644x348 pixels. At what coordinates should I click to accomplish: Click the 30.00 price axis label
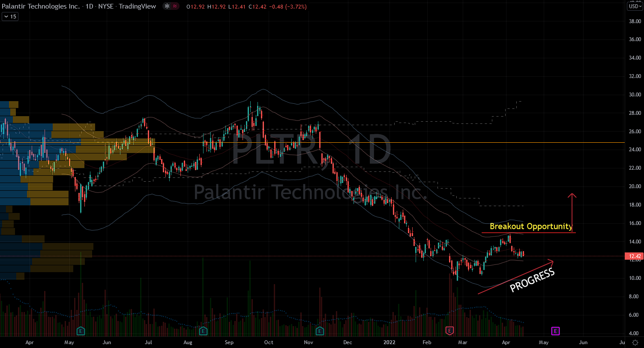pos(635,95)
